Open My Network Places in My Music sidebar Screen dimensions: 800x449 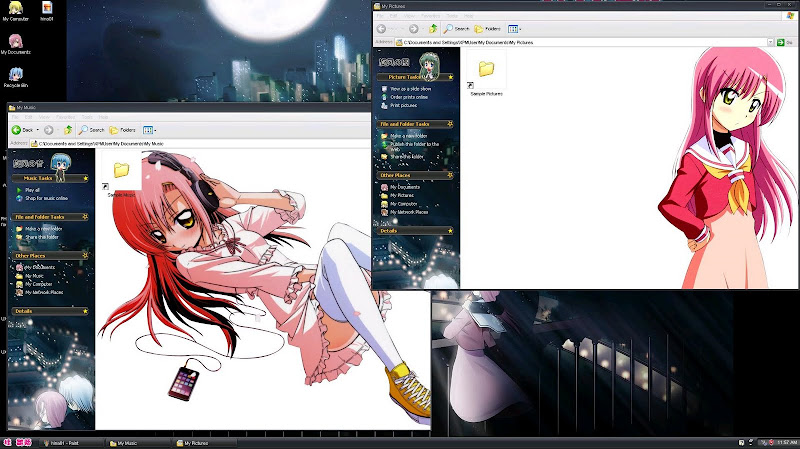[44, 292]
